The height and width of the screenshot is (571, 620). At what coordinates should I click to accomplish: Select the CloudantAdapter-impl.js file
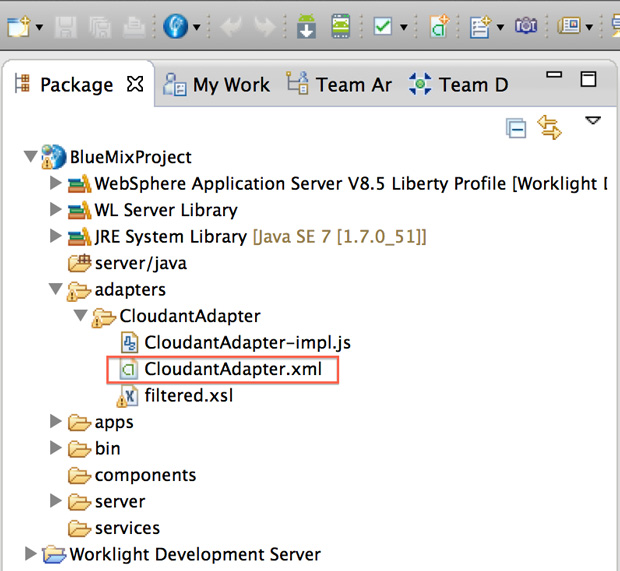[x=247, y=342]
